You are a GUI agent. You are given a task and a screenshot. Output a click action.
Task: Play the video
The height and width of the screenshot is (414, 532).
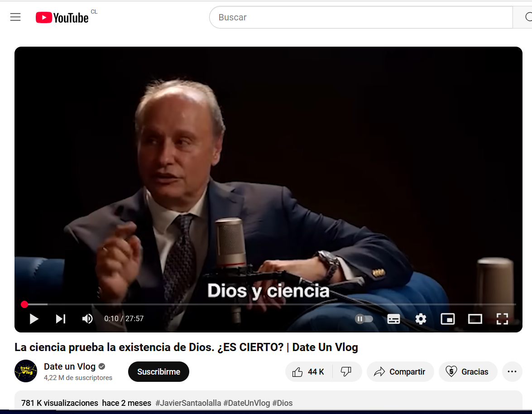coord(34,319)
